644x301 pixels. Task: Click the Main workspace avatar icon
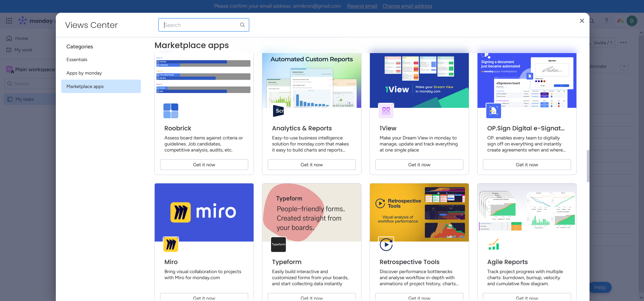pyautogui.click(x=9, y=69)
